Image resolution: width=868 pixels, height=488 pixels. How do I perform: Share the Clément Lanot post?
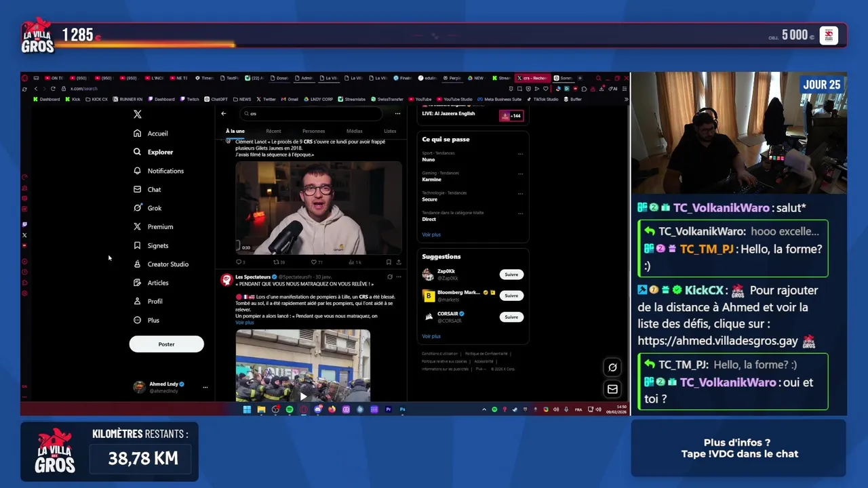pos(398,262)
